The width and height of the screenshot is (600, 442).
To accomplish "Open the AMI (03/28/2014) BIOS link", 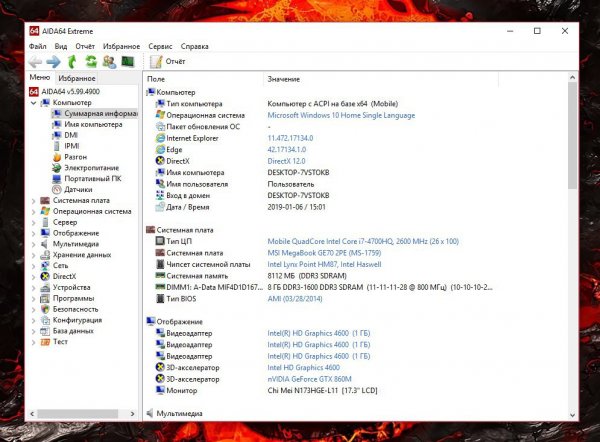I will (295, 298).
